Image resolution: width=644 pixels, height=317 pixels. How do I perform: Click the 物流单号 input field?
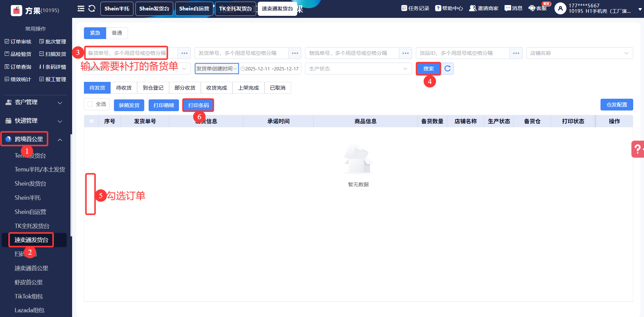click(x=352, y=53)
